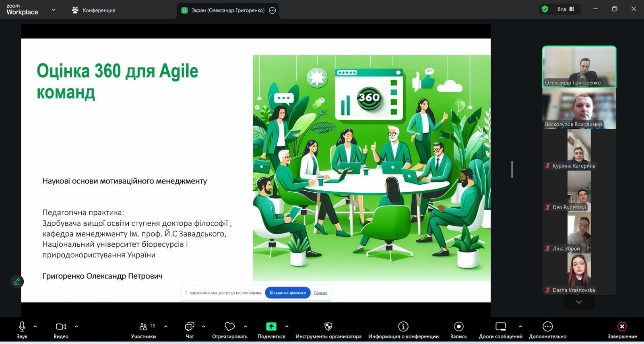
Task: Open the Дополнительно more options menu
Action: pyautogui.click(x=548, y=330)
